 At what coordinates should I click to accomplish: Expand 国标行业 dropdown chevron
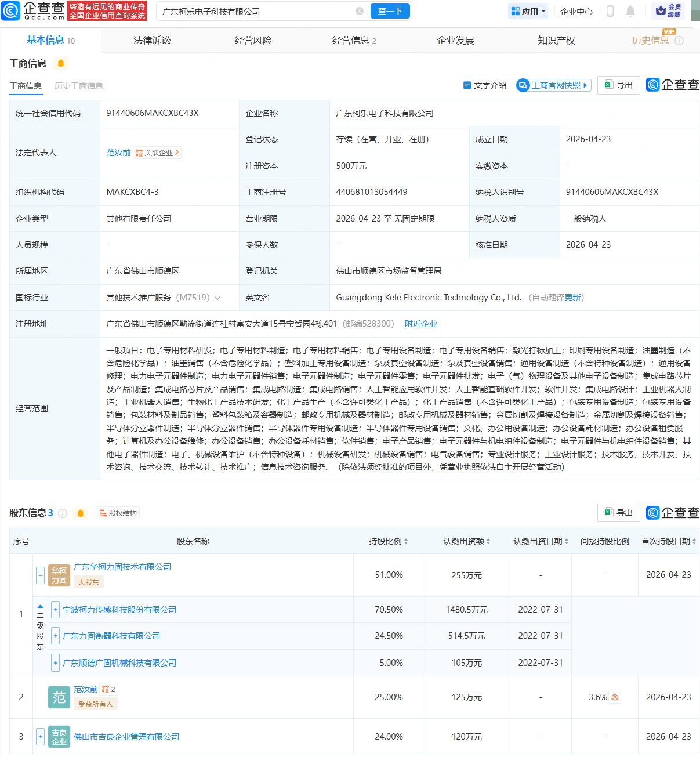(217, 298)
